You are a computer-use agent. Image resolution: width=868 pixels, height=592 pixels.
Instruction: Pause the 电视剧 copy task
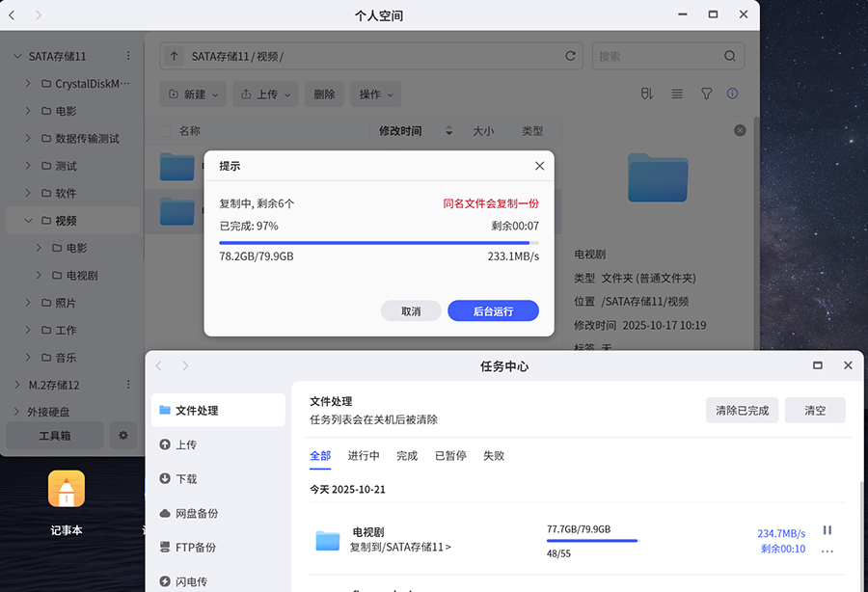827,530
